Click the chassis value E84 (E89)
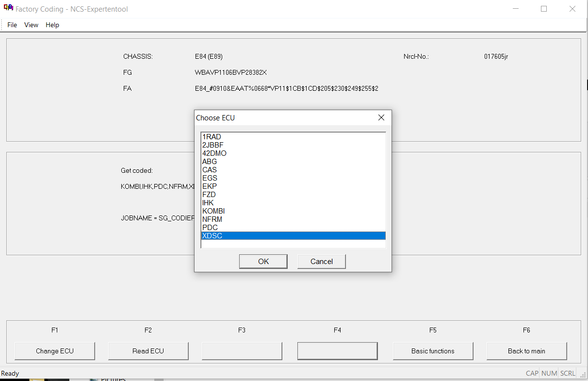This screenshot has height=381, width=588. pyautogui.click(x=209, y=56)
